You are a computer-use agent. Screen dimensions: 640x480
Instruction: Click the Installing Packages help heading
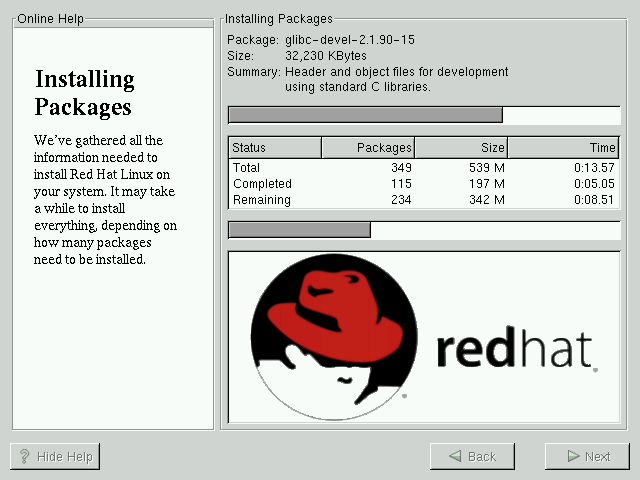click(85, 93)
